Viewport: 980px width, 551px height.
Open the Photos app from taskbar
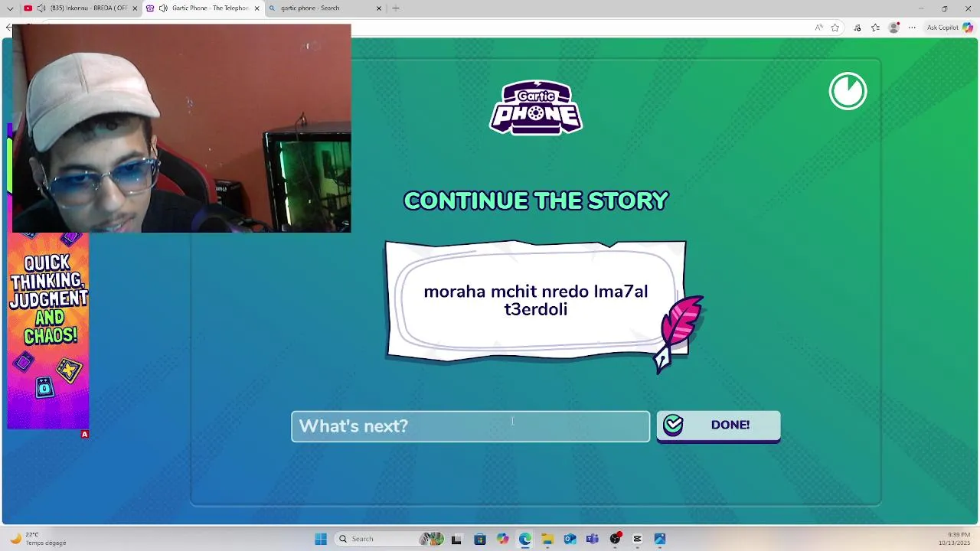[660, 539]
